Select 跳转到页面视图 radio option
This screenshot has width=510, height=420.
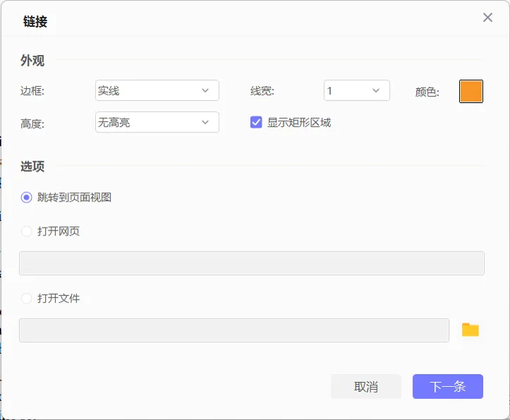26,197
